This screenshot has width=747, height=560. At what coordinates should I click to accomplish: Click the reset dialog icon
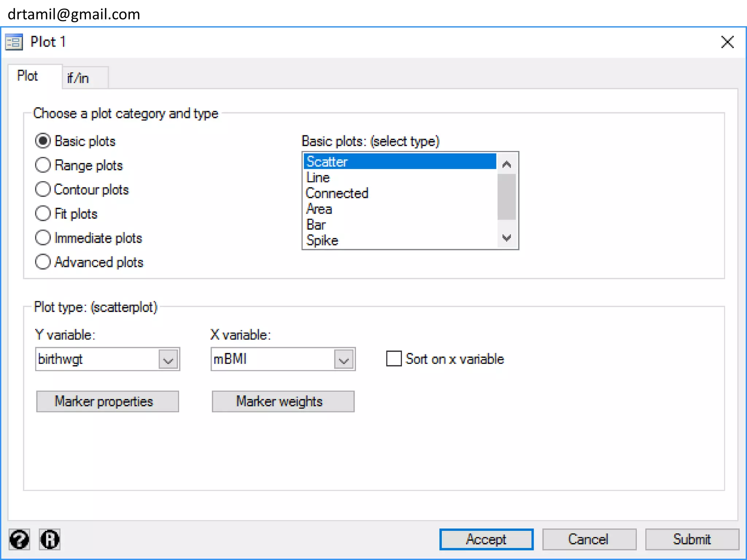pos(50,539)
